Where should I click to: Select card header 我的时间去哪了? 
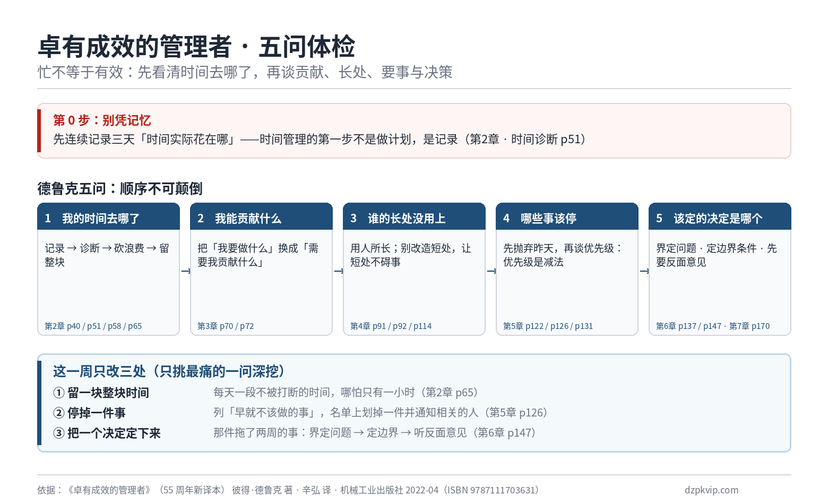(108, 216)
